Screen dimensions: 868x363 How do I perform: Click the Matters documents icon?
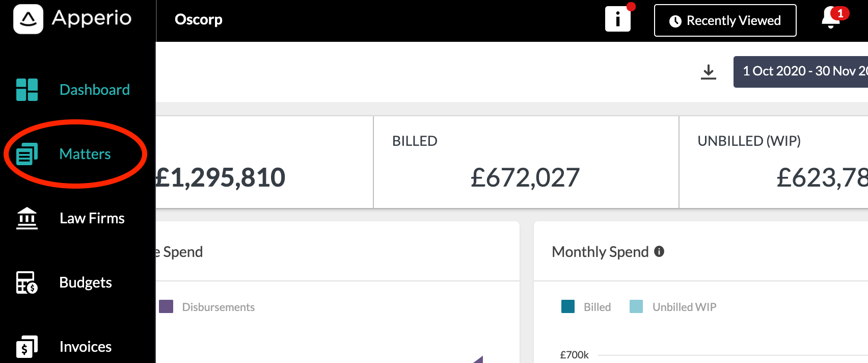coord(27,154)
